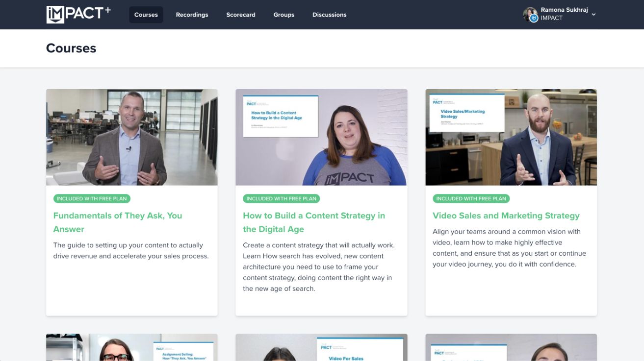
Task: Open the Scorecard section
Action: (x=240, y=14)
